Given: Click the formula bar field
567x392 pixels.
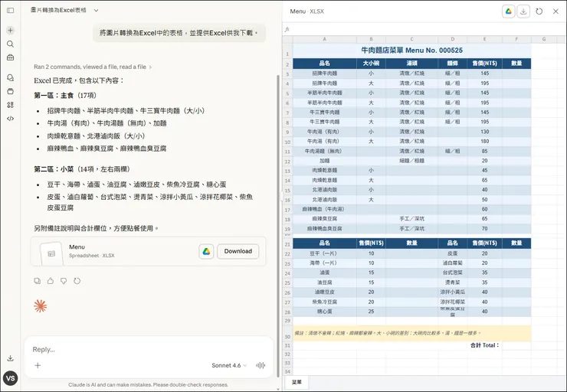Looking at the screenshot, I should 428,29.
